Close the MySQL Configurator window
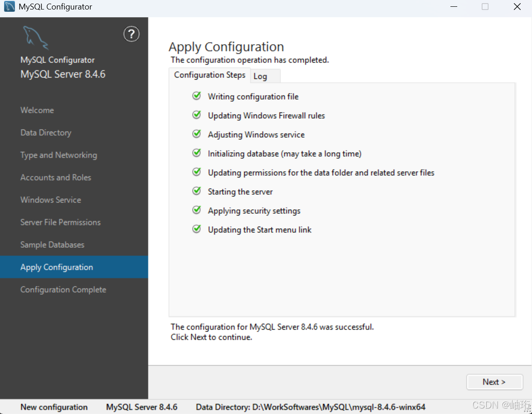Viewport: 532px width, 414px height. tap(517, 7)
